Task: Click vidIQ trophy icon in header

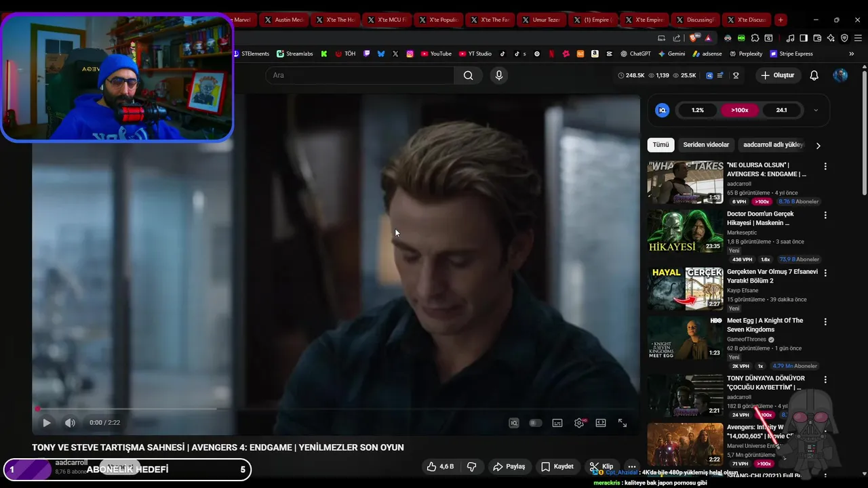Action: click(x=736, y=75)
